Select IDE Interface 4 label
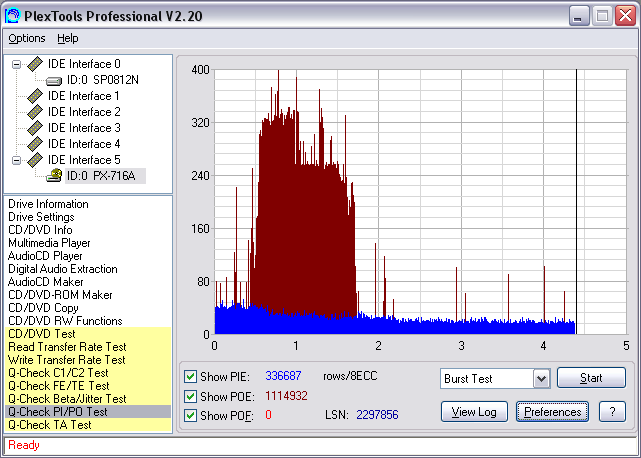 (83, 144)
